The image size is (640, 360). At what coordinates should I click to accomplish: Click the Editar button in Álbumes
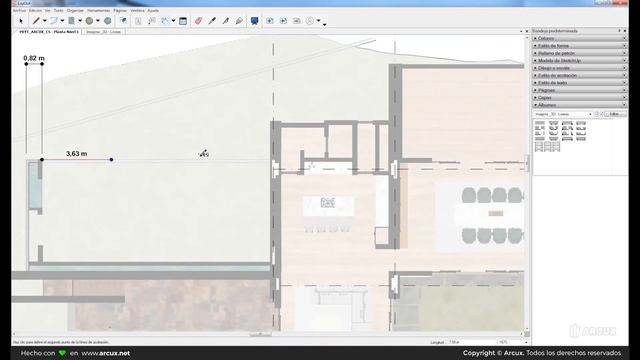615,114
